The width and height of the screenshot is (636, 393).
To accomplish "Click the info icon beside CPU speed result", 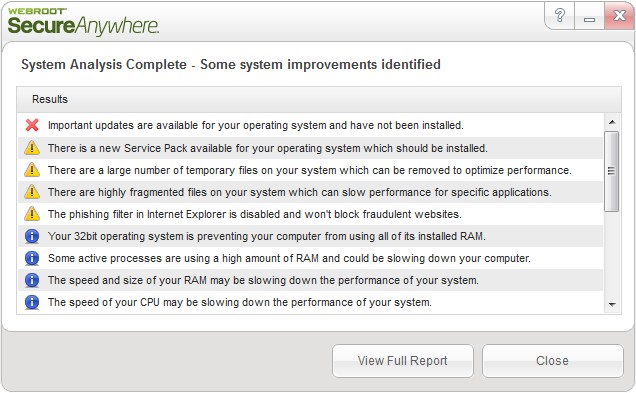I will [32, 302].
